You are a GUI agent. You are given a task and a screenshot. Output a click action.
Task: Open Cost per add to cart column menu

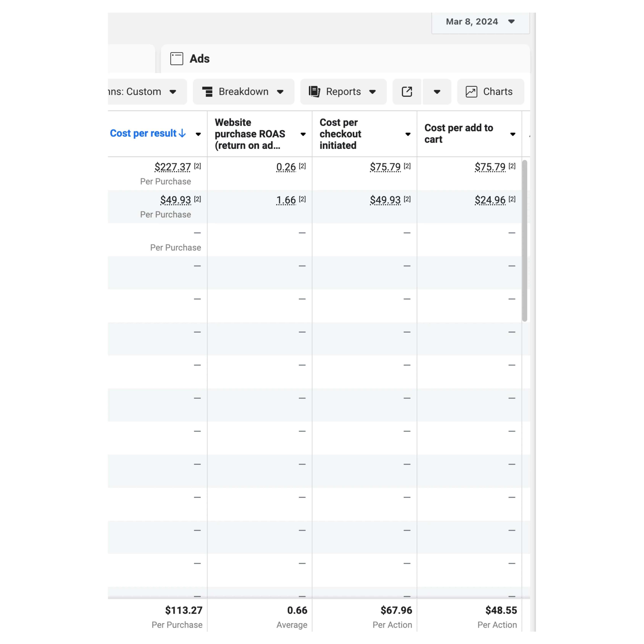pos(513,134)
